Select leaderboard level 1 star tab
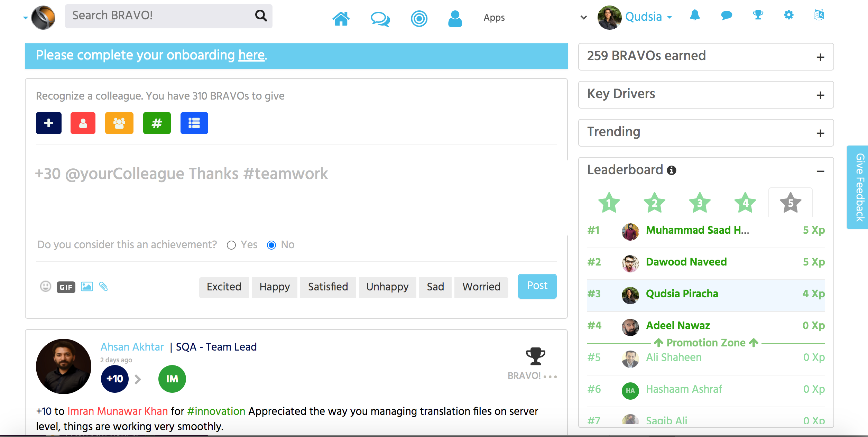This screenshot has width=868, height=437. click(x=609, y=203)
